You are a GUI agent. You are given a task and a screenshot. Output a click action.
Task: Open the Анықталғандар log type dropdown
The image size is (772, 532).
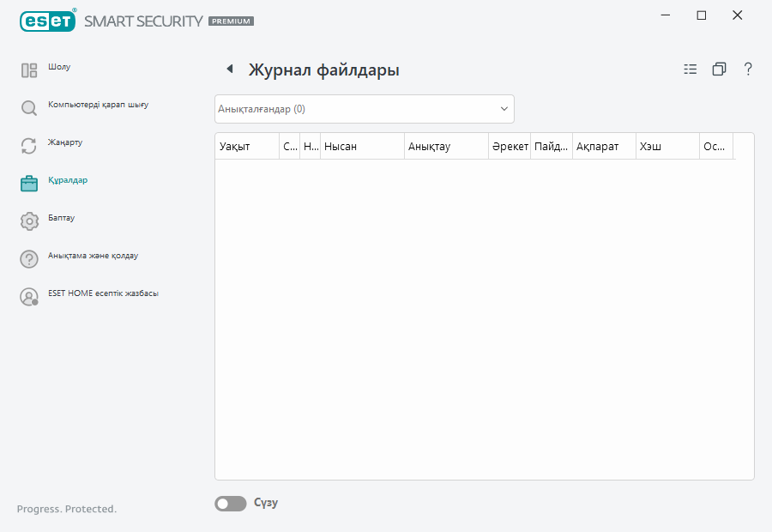click(x=364, y=108)
